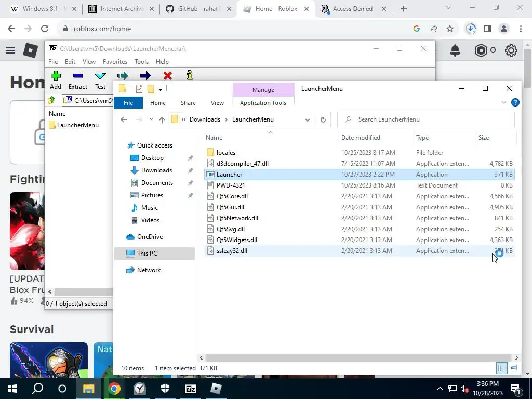Open Roblox Robux icon

point(481,50)
